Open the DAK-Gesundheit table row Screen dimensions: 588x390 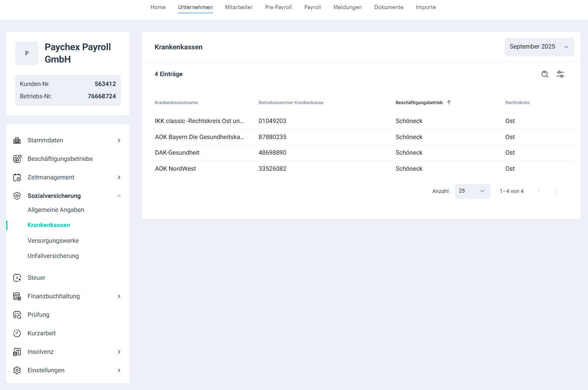[177, 153]
